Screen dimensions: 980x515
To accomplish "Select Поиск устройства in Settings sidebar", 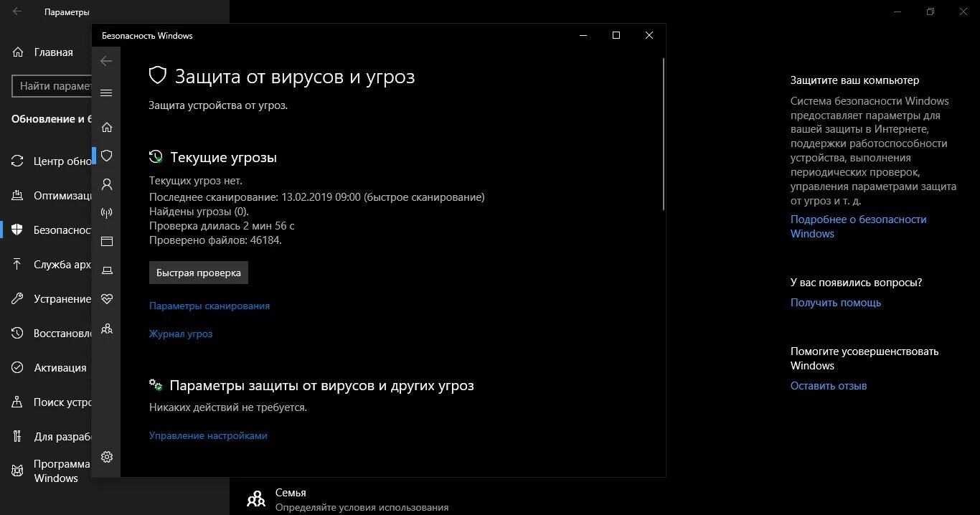I will pyautogui.click(x=46, y=402).
